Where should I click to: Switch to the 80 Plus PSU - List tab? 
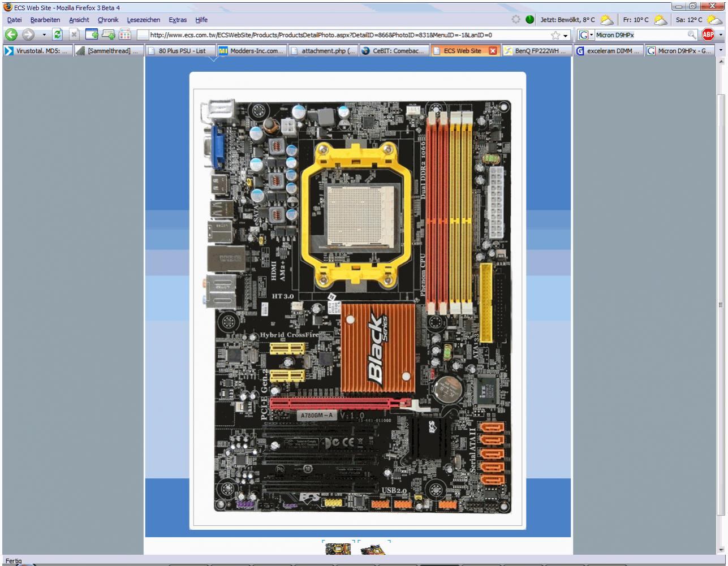click(x=180, y=51)
